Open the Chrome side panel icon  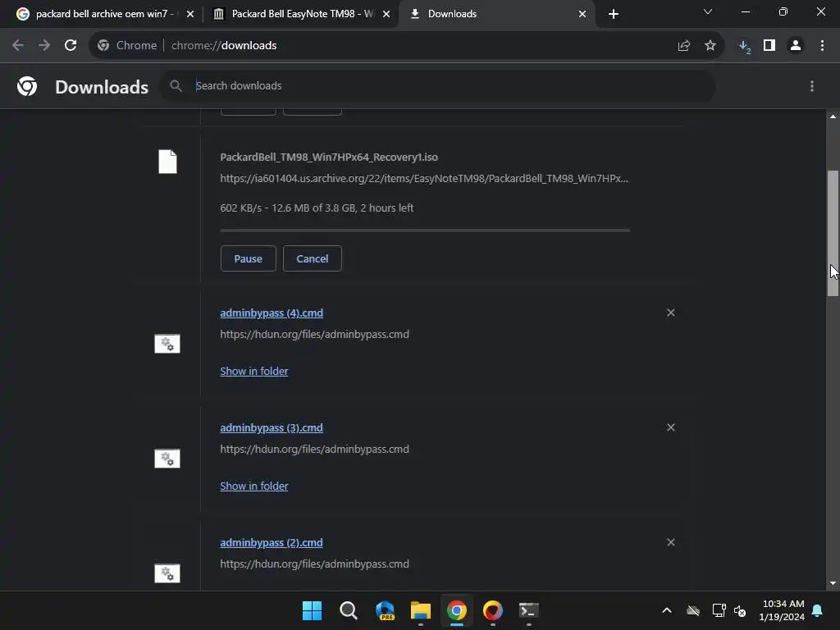coord(769,46)
